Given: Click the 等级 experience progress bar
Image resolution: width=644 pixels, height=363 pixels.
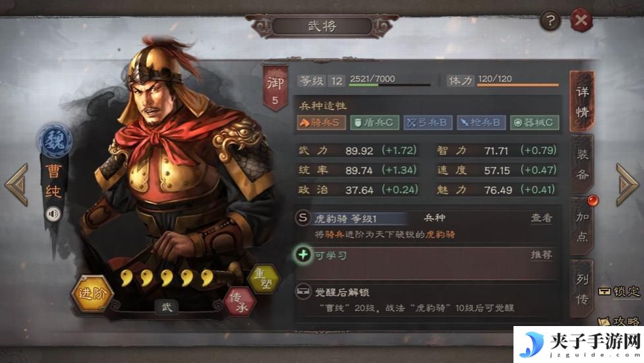Looking at the screenshot, I should [390, 84].
